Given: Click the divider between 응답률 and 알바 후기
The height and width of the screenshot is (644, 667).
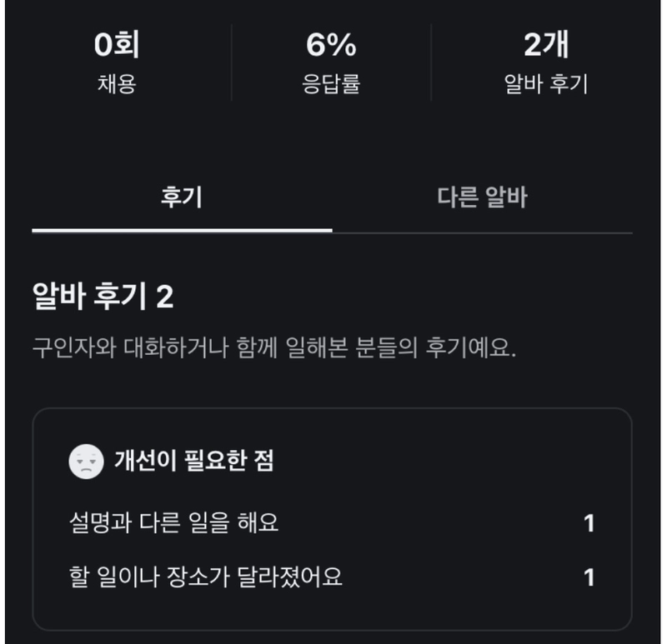Looking at the screenshot, I should (431, 62).
